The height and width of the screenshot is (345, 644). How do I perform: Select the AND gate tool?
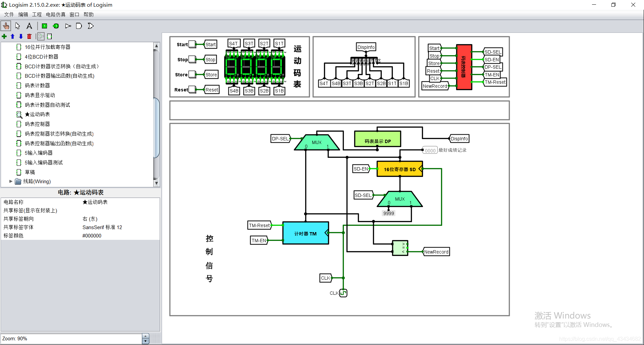pyautogui.click(x=79, y=26)
